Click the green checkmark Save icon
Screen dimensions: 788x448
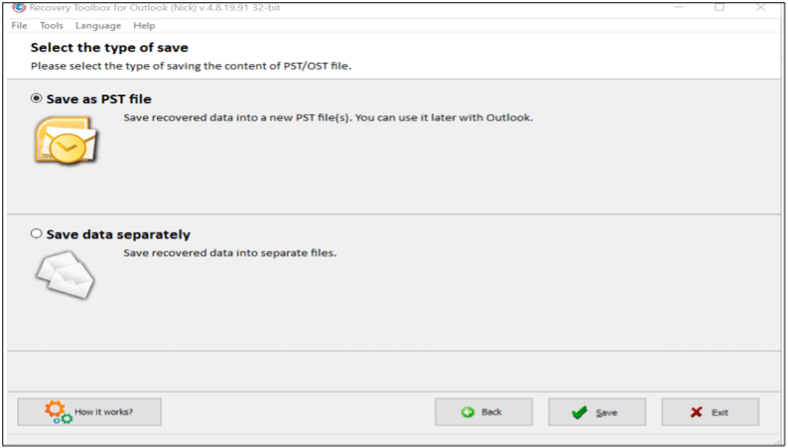point(579,412)
